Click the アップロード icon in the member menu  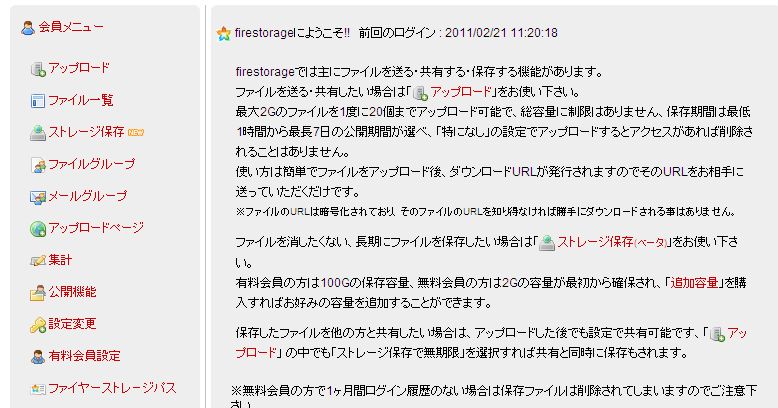tap(38, 69)
